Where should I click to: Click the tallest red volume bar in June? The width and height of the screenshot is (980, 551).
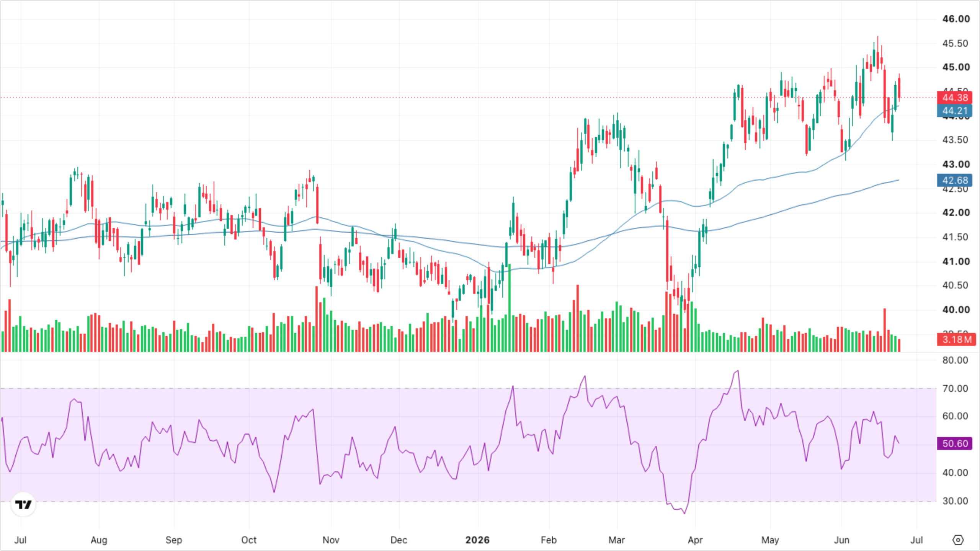[x=885, y=330]
